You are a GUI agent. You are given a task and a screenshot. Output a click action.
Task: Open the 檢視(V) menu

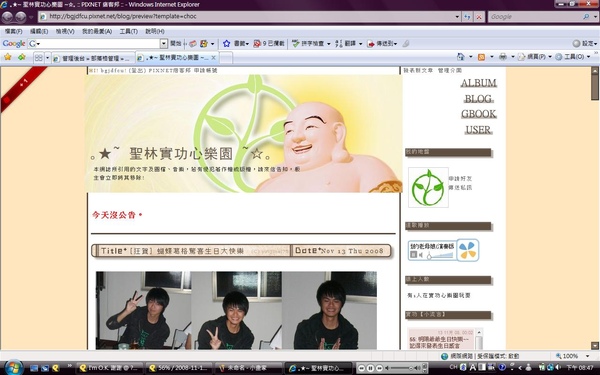point(65,31)
